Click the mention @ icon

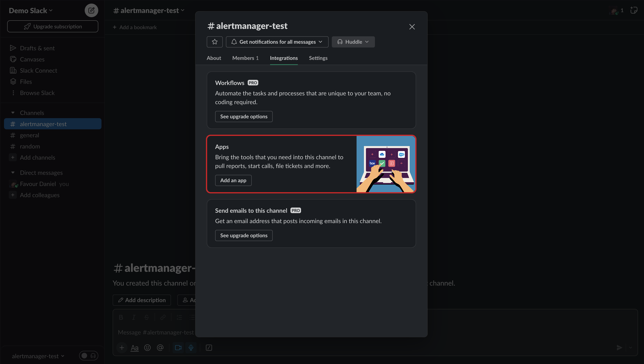[160, 348]
